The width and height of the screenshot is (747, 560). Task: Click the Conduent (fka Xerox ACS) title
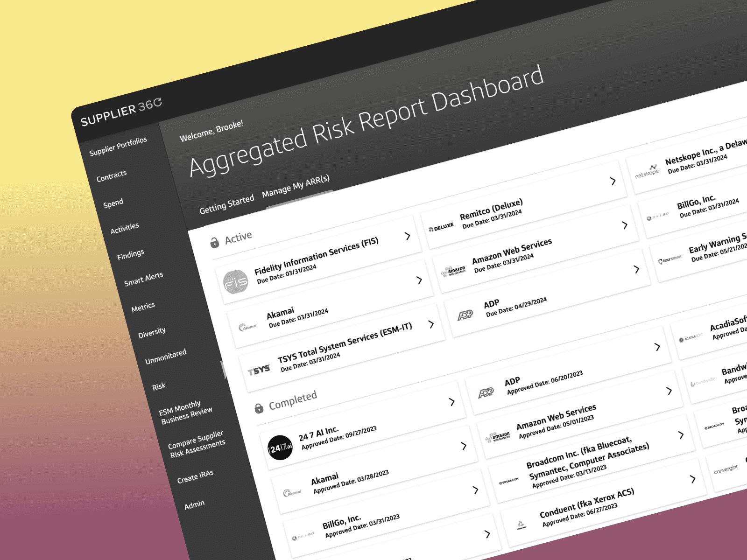tap(587, 503)
